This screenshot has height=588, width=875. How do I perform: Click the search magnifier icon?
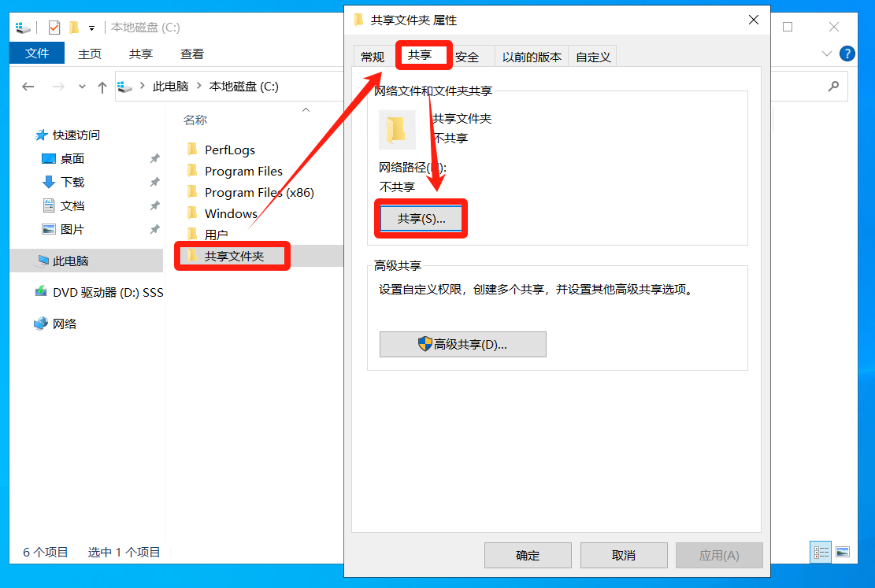[x=833, y=86]
